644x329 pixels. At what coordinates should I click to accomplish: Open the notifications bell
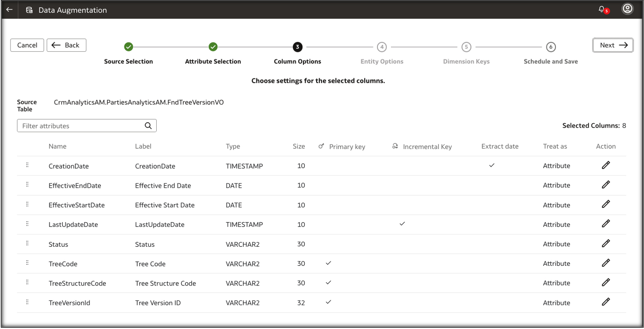coord(602,9)
